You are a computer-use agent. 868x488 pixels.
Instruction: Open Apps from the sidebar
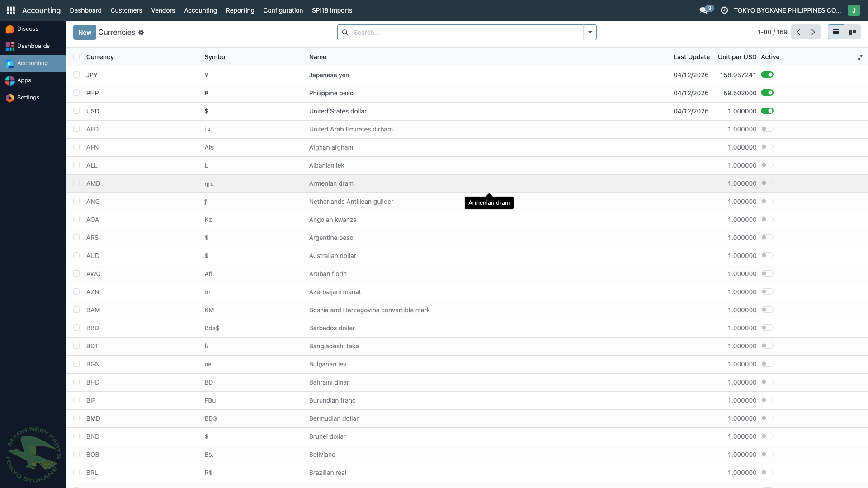click(24, 80)
